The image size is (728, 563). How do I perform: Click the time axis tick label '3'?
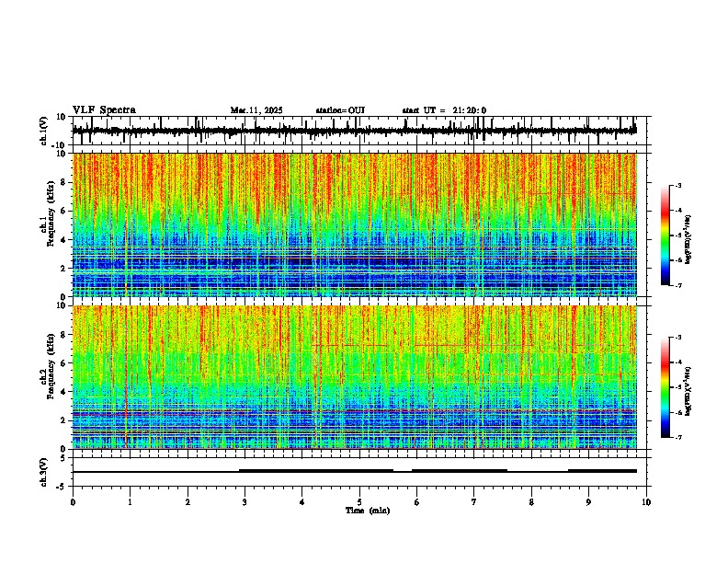click(245, 502)
